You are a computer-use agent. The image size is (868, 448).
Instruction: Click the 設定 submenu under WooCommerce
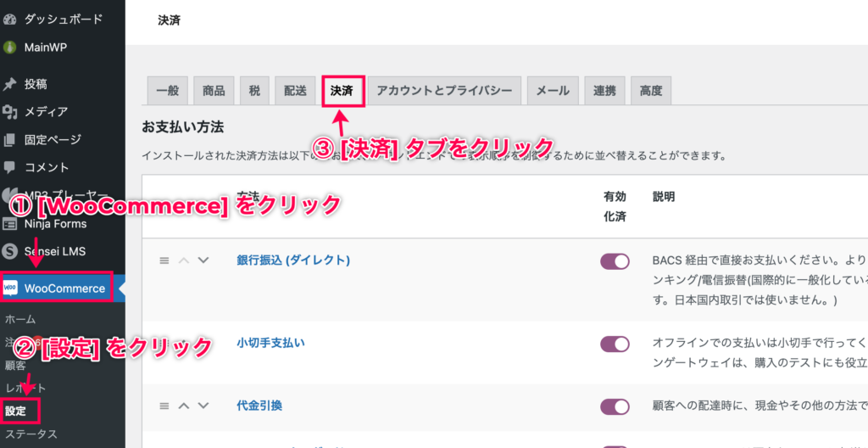(x=15, y=411)
